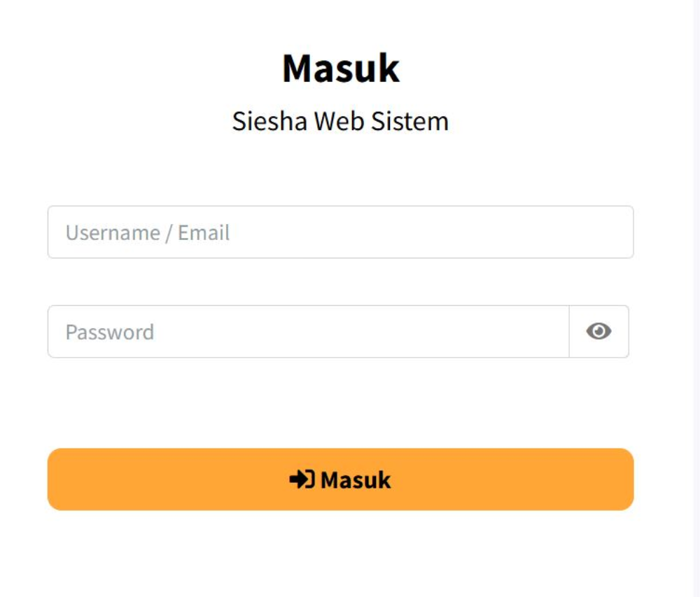This screenshot has height=597, width=700.
Task: Click the sign-in arrow icon on Masuk button
Action: pos(302,480)
